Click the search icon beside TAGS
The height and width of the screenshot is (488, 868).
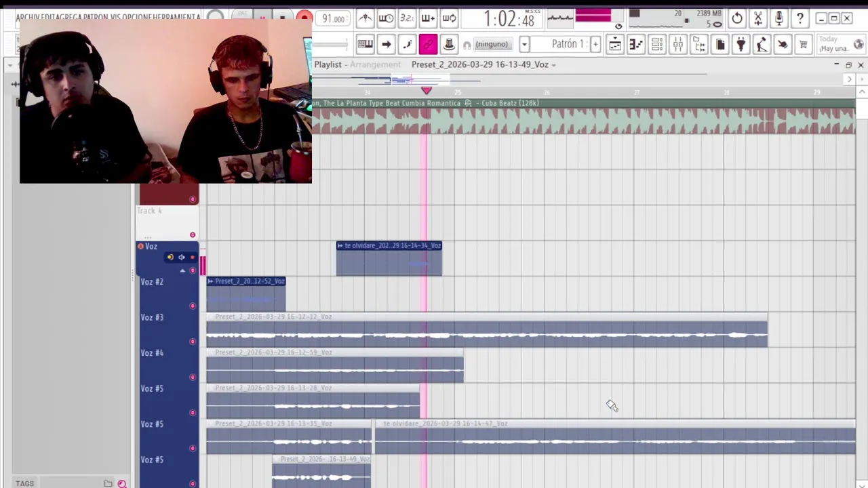[122, 483]
